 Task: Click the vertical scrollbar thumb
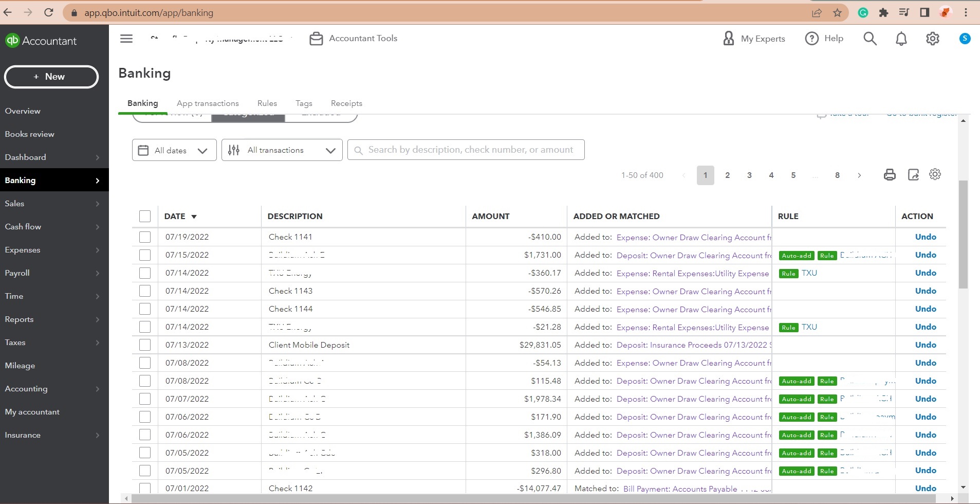(x=963, y=234)
